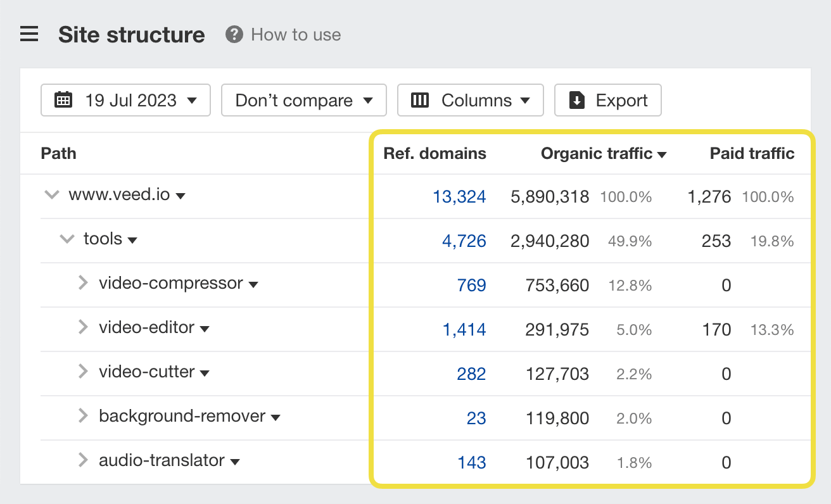831x504 pixels.
Task: Expand the video-cutter row
Action: [82, 372]
